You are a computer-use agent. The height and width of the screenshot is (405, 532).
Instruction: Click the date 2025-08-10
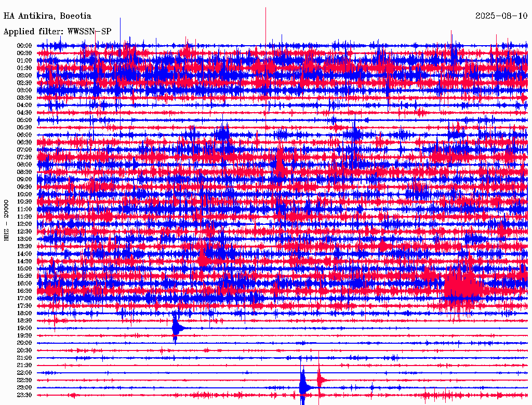click(501, 16)
